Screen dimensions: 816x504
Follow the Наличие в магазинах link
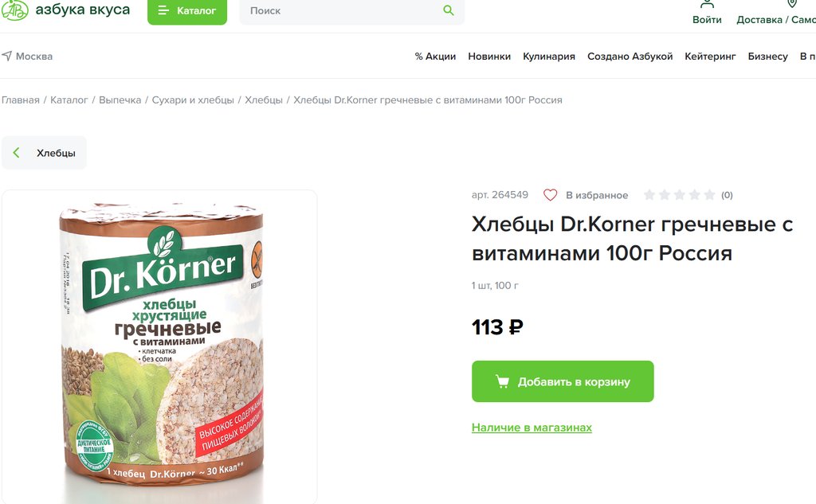click(x=532, y=428)
